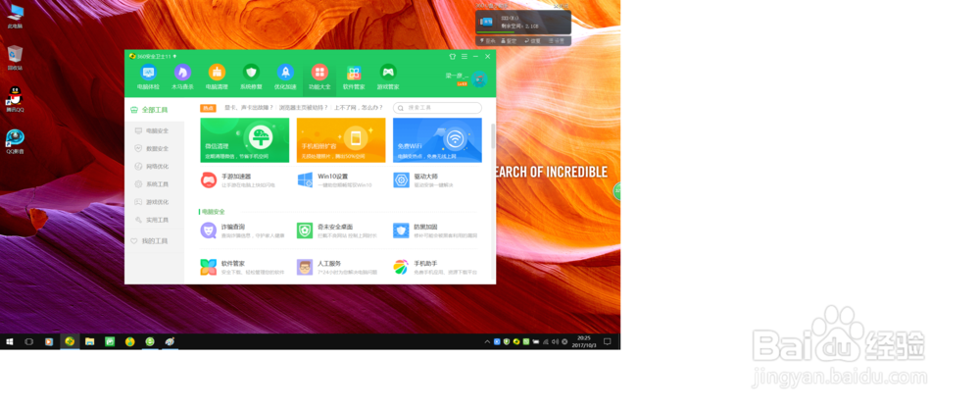This screenshot has width=980, height=410.
Task: Open the 手游加速器 tool icon
Action: 209,180
